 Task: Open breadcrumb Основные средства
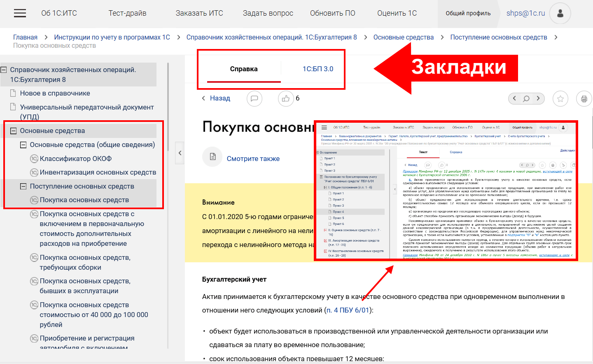coord(404,37)
